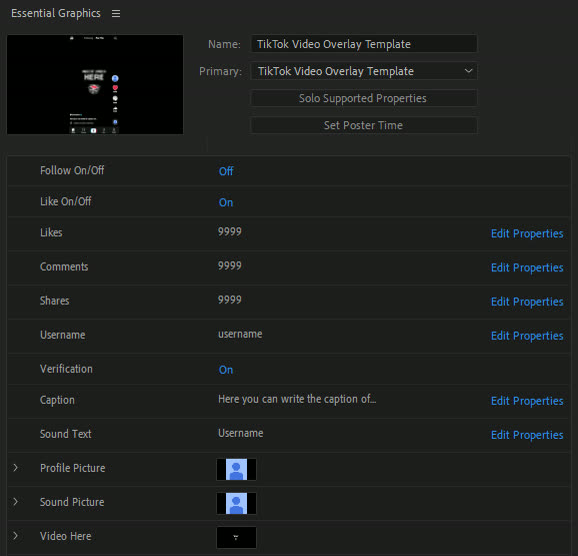The image size is (578, 556).
Task: Click the Set Poster Time button
Action: click(364, 125)
